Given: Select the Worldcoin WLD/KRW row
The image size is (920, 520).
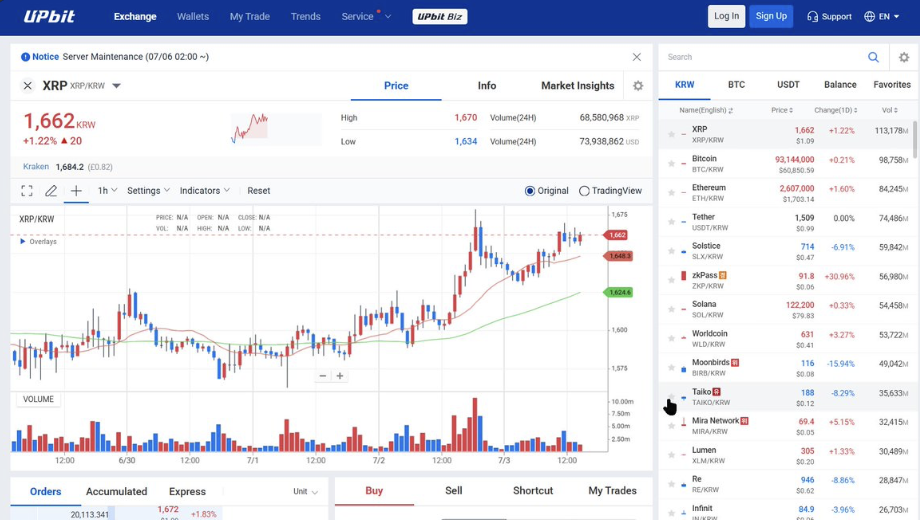Looking at the screenshot, I should (x=784, y=339).
